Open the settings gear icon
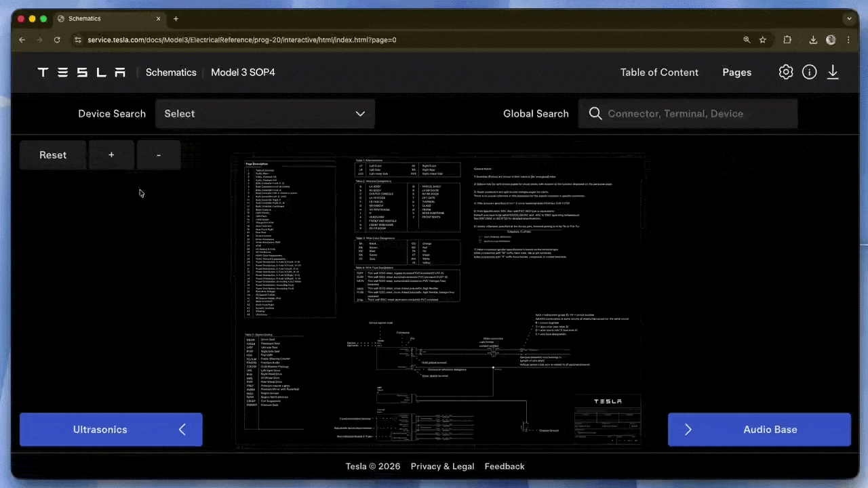868x488 pixels. coord(785,73)
